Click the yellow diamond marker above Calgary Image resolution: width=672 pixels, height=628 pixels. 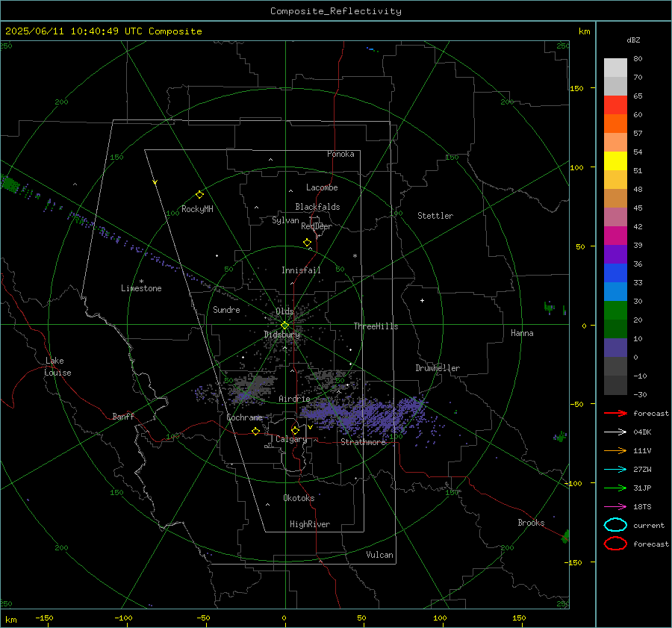pyautogui.click(x=295, y=430)
